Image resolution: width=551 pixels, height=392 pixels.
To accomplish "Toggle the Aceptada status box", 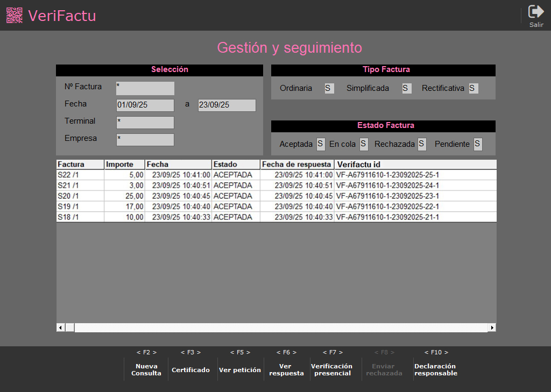I will (x=321, y=144).
